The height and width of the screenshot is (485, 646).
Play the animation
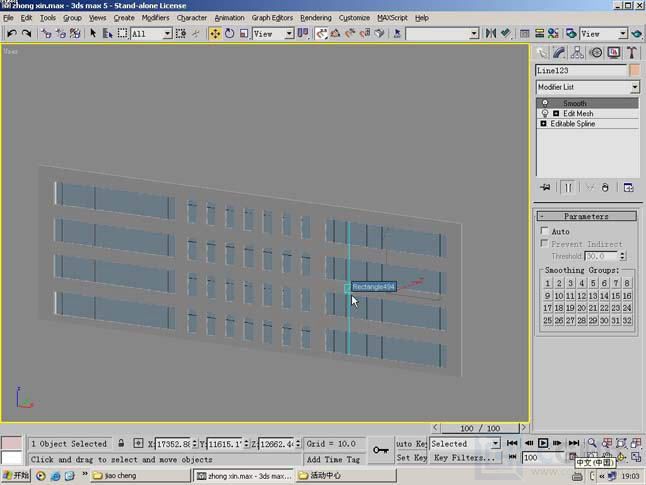543,443
